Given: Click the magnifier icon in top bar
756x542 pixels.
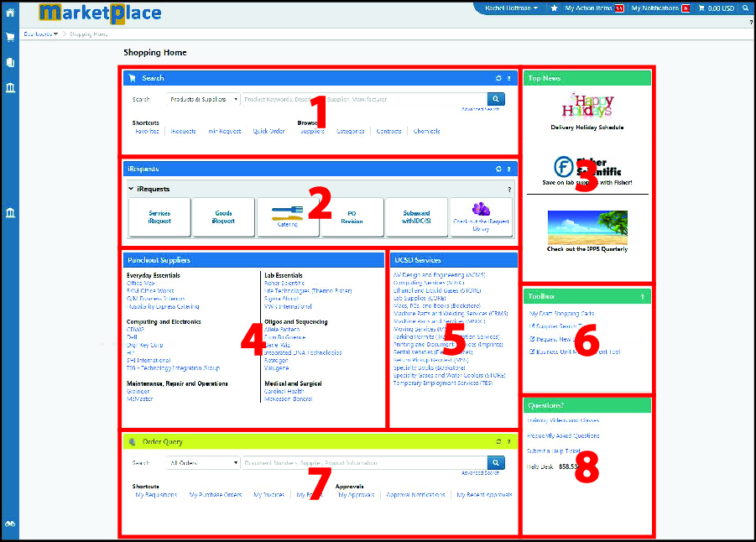Looking at the screenshot, I should coord(746,8).
